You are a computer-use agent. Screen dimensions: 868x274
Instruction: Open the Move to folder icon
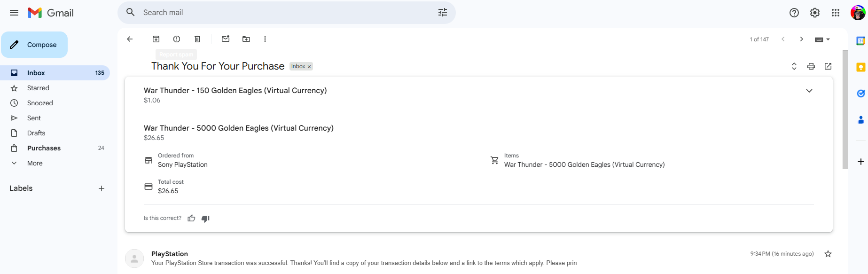(x=246, y=39)
